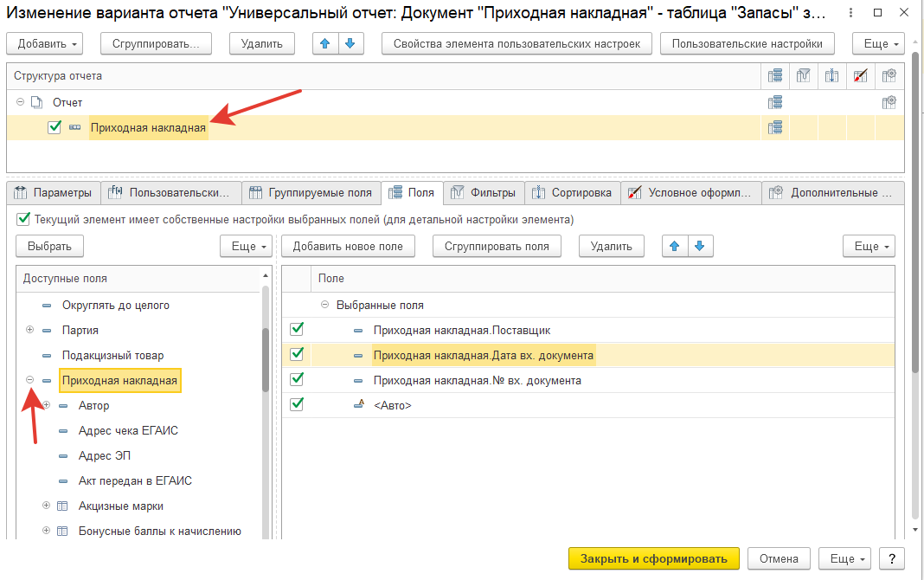924x580 pixels.
Task: Click the additional settings gear icon in the Отчет row
Action: click(889, 102)
